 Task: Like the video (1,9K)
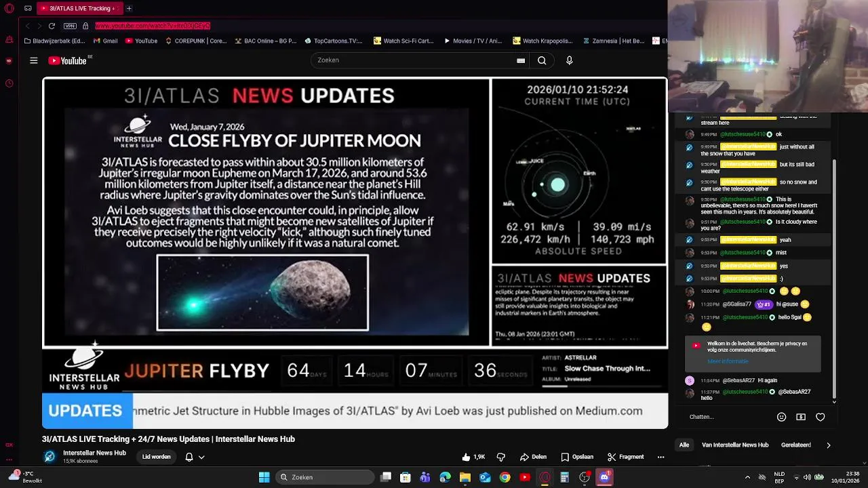point(473,457)
